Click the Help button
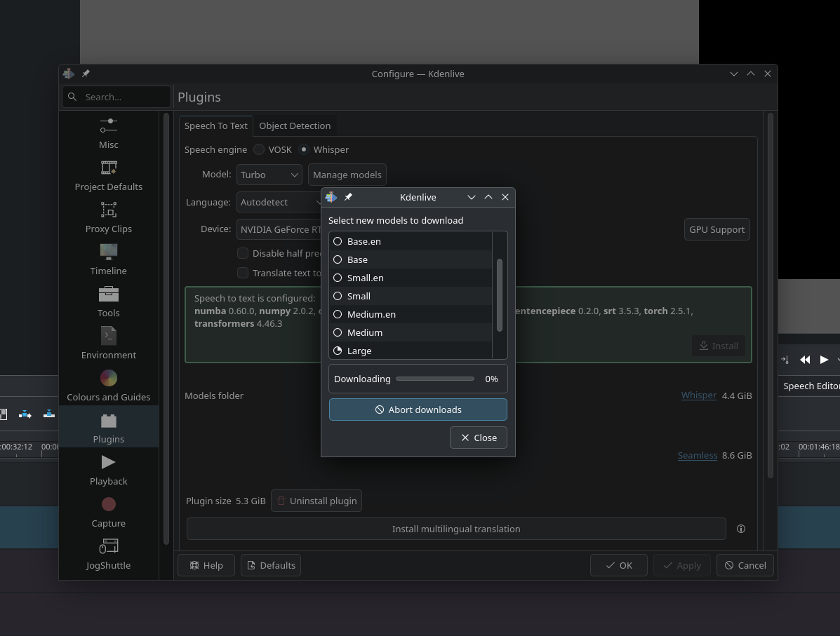Screen dimensions: 840x636 tap(206, 565)
